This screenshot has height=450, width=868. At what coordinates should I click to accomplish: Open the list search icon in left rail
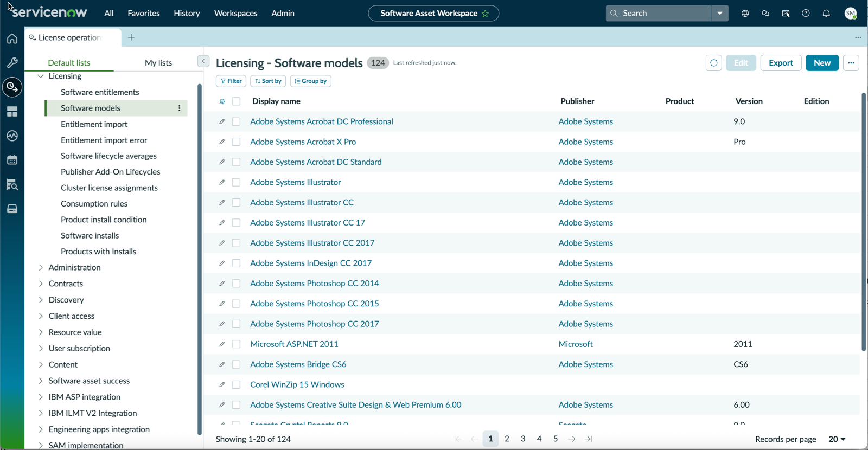12,184
